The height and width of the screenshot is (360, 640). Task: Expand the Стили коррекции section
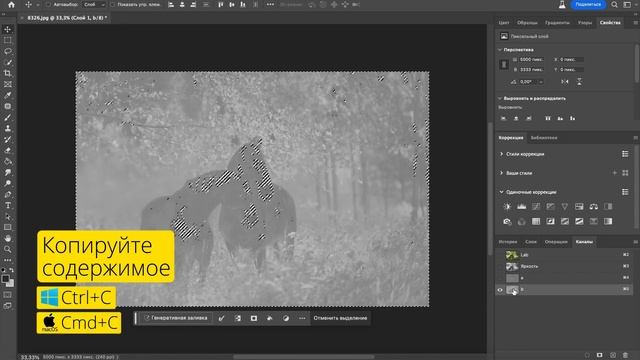tap(502, 154)
